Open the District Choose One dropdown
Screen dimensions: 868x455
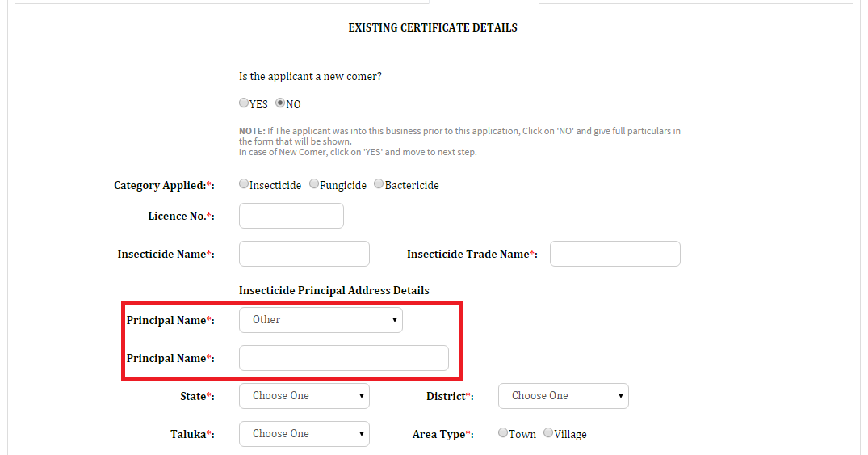[x=563, y=396]
